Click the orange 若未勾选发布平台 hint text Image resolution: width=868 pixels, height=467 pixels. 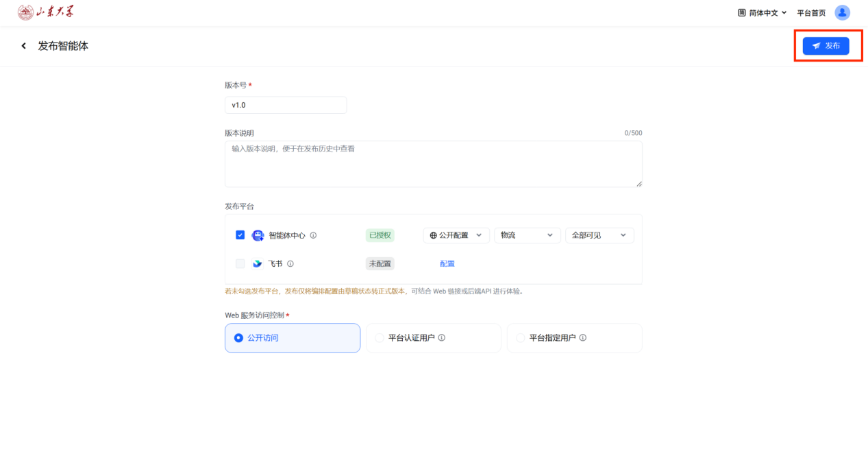coord(315,291)
